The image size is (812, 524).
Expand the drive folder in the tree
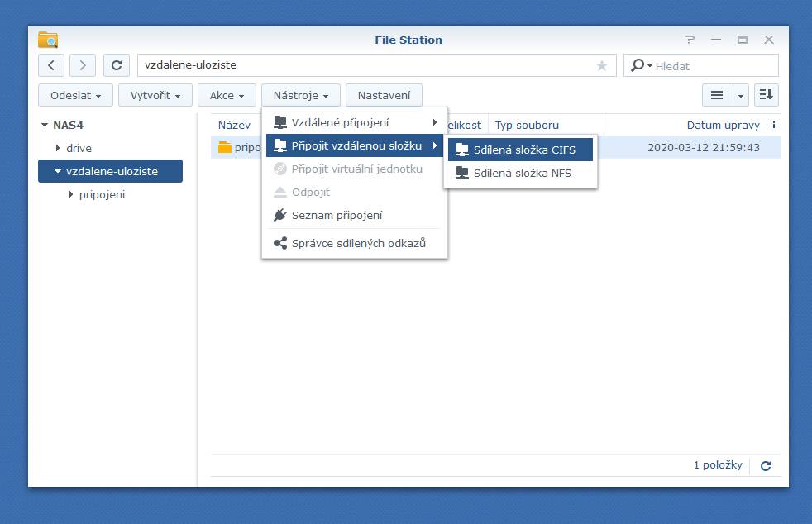click(x=58, y=148)
